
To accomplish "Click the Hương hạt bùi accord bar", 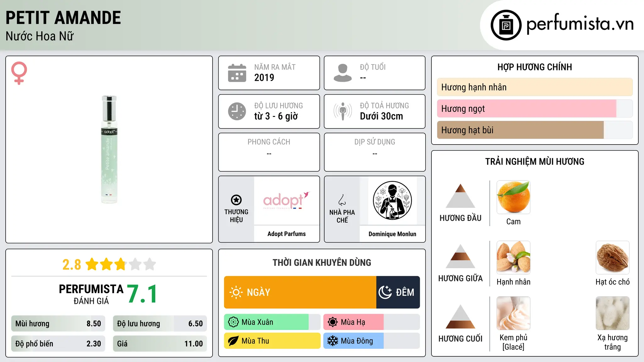I will [x=535, y=130].
